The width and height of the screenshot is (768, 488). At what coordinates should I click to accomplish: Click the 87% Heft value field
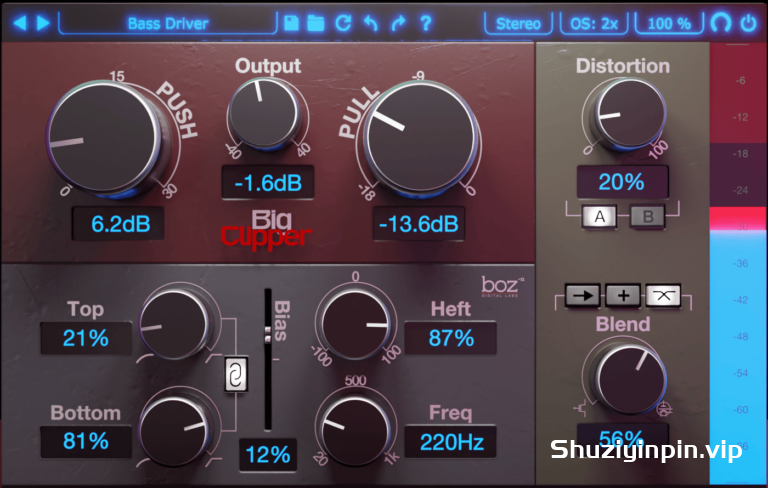pyautogui.click(x=450, y=338)
